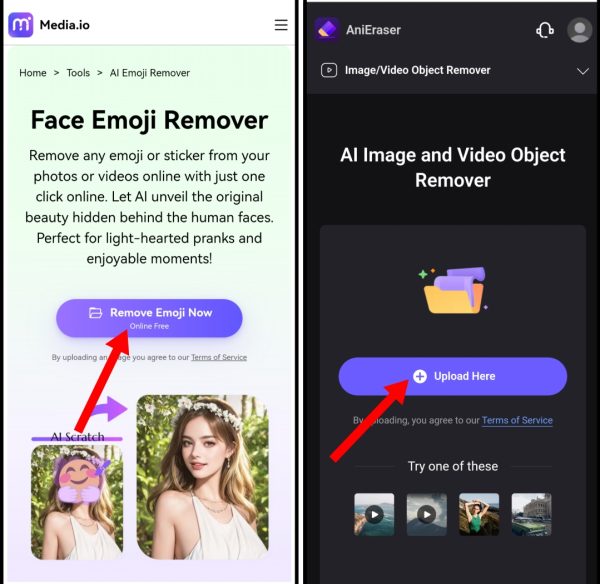Click the Face Emoji Remover heading
The image size is (600, 584).
[x=149, y=120]
